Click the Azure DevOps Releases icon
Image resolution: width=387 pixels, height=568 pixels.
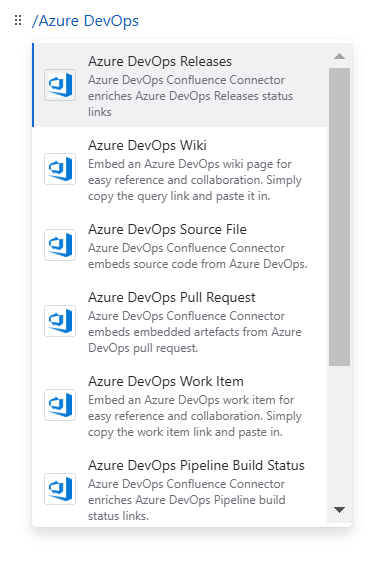(x=60, y=85)
